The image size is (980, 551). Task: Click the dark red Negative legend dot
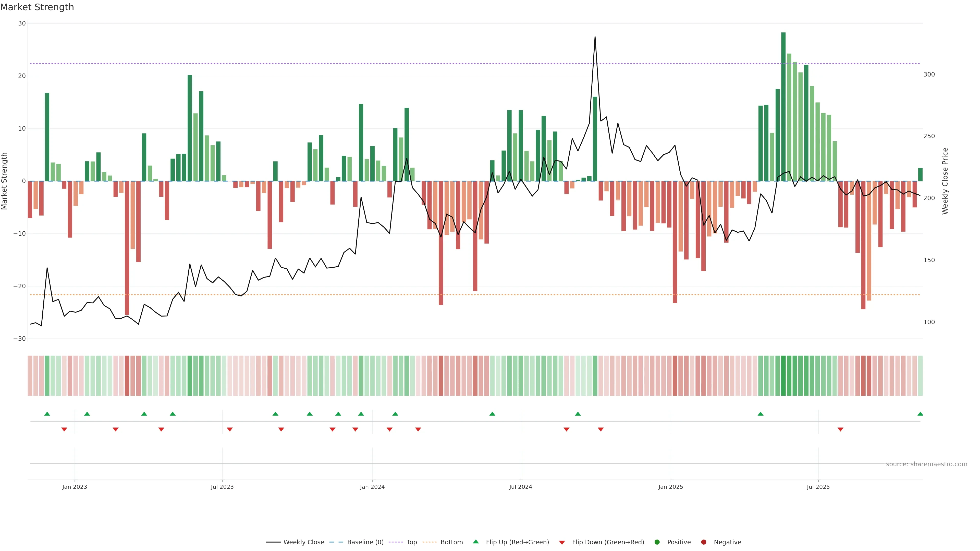pyautogui.click(x=703, y=542)
